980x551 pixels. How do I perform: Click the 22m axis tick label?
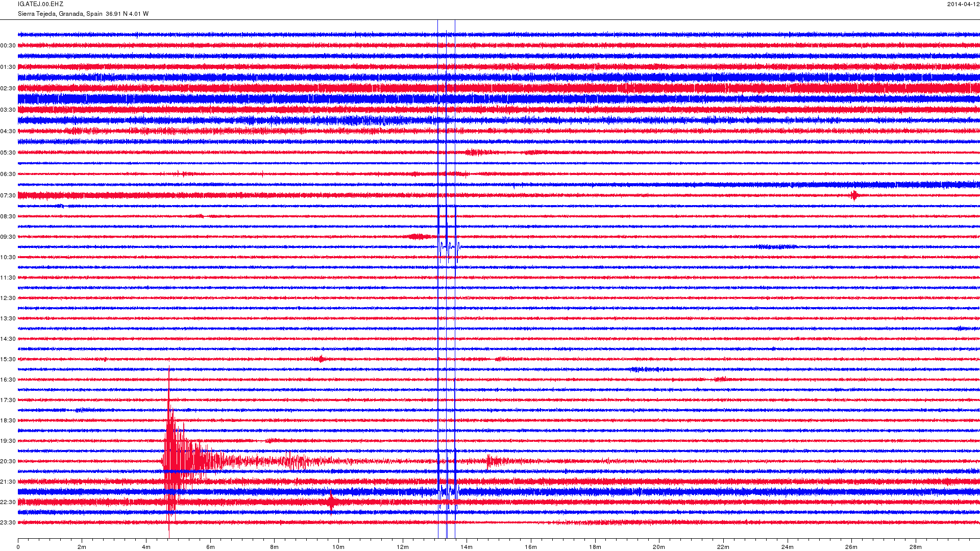(723, 547)
